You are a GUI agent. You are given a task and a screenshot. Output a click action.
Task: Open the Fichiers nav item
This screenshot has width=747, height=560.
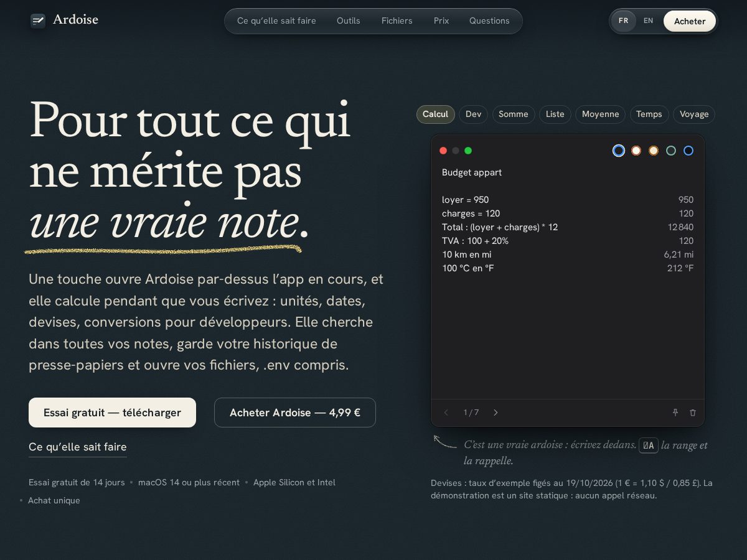[x=397, y=21]
